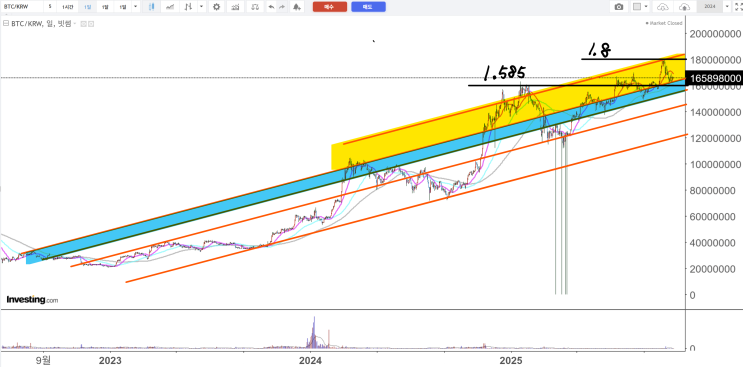Click price axis label 120000000
743x367 pixels.
pos(716,138)
